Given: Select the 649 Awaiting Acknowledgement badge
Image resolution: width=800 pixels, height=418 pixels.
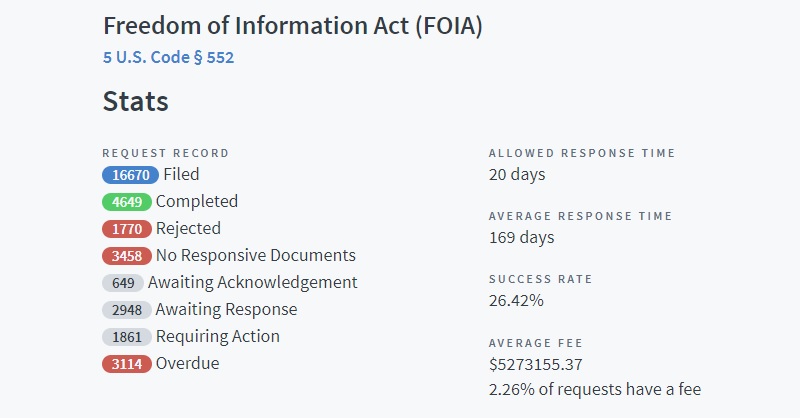Looking at the screenshot, I should (123, 283).
